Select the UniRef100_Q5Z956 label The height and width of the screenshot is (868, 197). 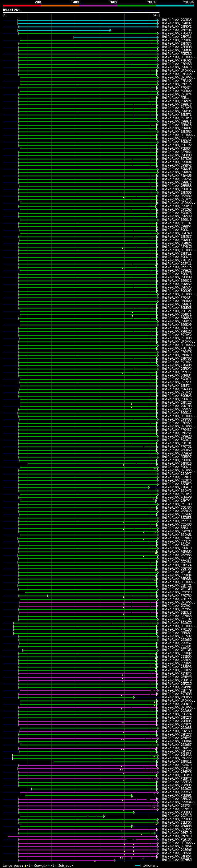(x=176, y=555)
